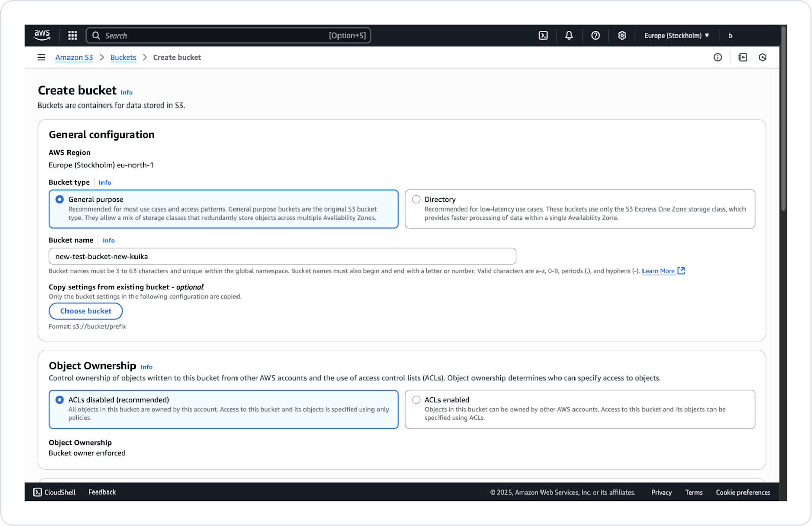Open Info link next to Bucket name
Image resolution: width=812 pixels, height=526 pixels.
pyautogui.click(x=109, y=240)
